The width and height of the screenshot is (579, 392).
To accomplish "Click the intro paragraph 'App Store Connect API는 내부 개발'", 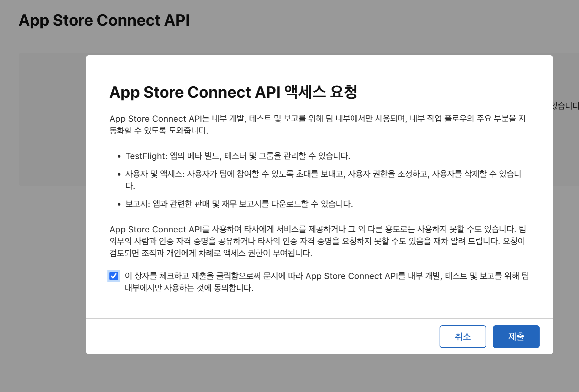I will click(x=318, y=124).
